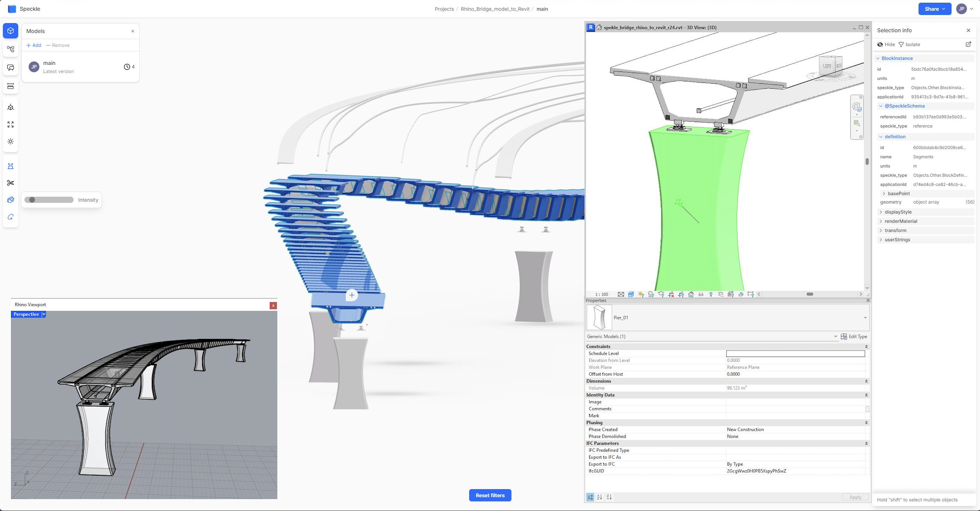Image resolution: width=980 pixels, height=511 pixels.
Task: Click the Schedule Level input field
Action: pos(796,353)
